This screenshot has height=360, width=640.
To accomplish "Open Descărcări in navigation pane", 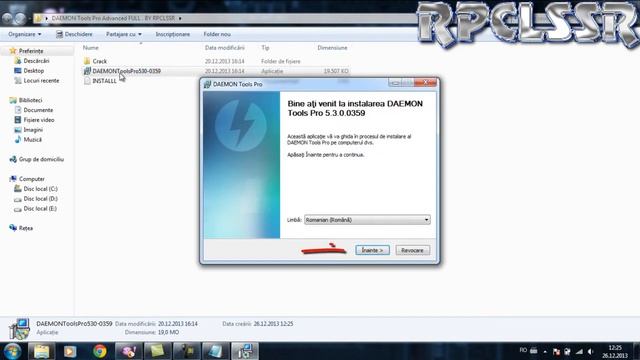I will point(36,61).
